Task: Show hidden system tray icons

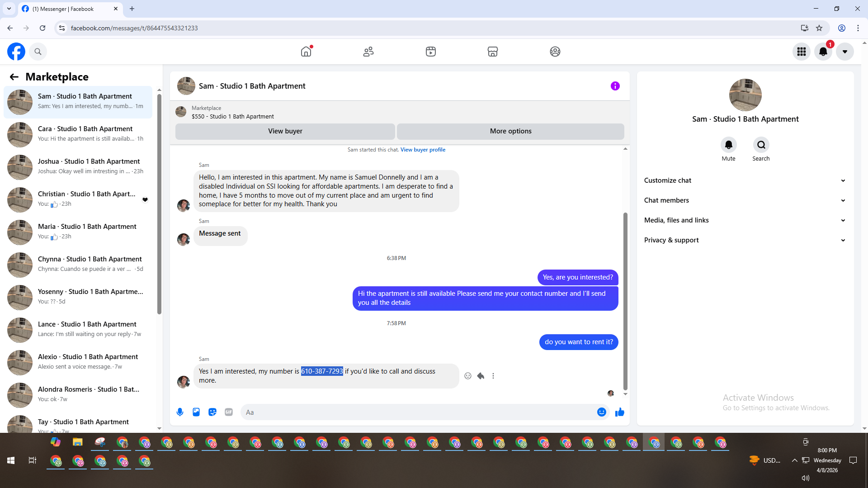Action: click(794, 460)
